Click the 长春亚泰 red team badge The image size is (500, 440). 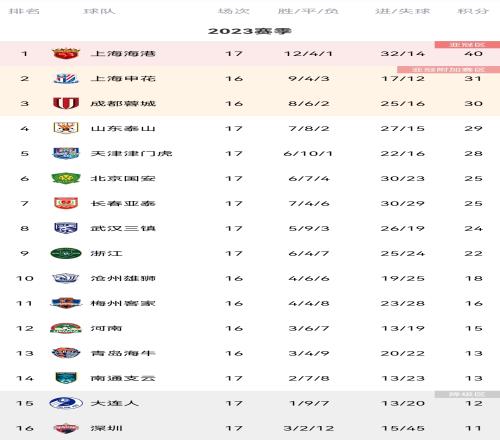click(x=66, y=203)
